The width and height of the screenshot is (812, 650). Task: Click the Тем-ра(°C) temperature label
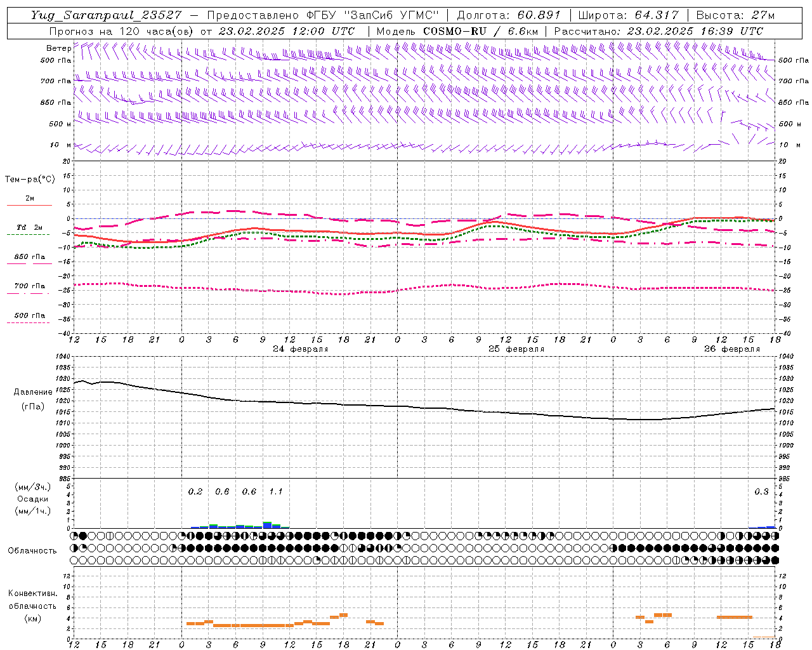coord(30,180)
